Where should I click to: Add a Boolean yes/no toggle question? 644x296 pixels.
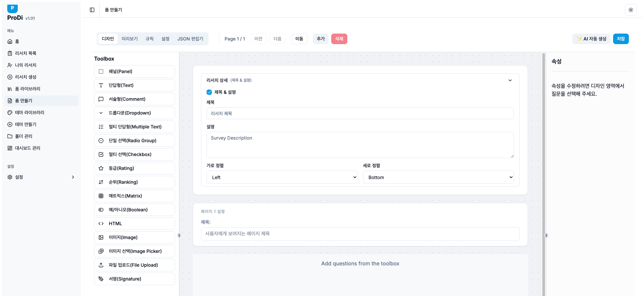134,210
